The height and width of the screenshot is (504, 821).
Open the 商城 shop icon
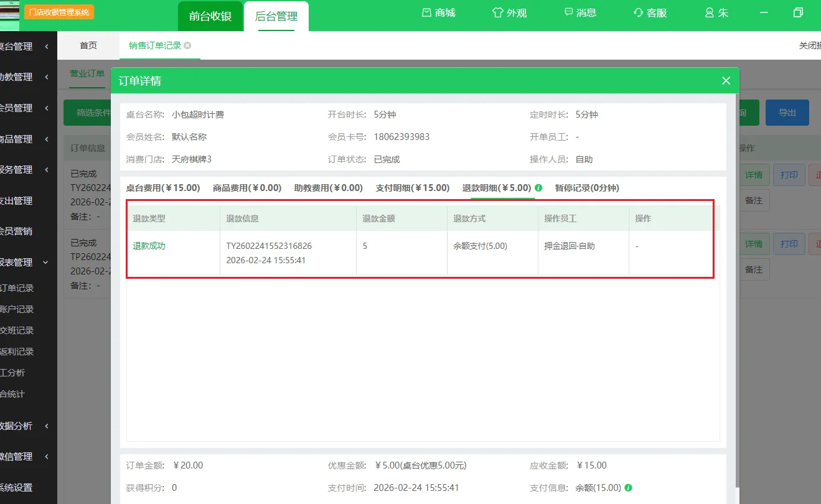click(427, 12)
